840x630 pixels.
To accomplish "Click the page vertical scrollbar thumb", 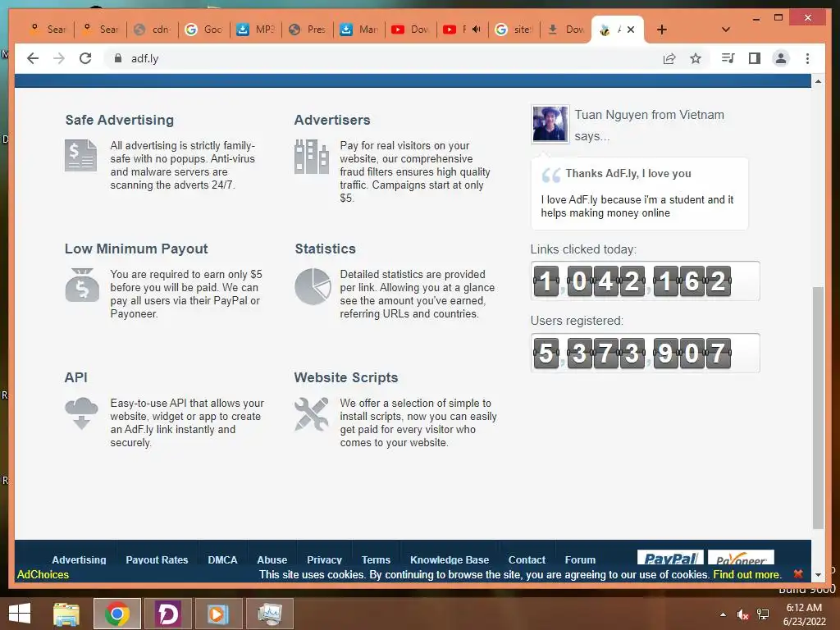I will (818, 408).
